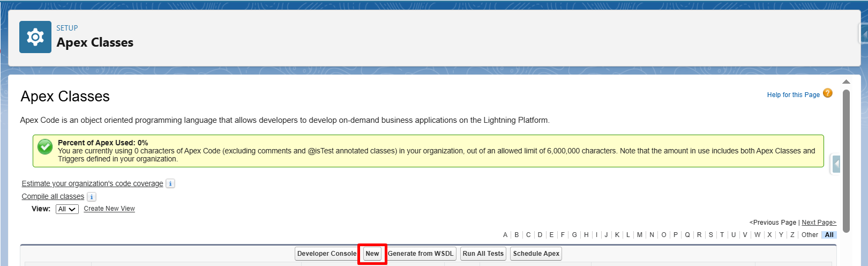The image size is (868, 266).
Task: Click the SETUP breadcrumb text
Action: click(67, 28)
